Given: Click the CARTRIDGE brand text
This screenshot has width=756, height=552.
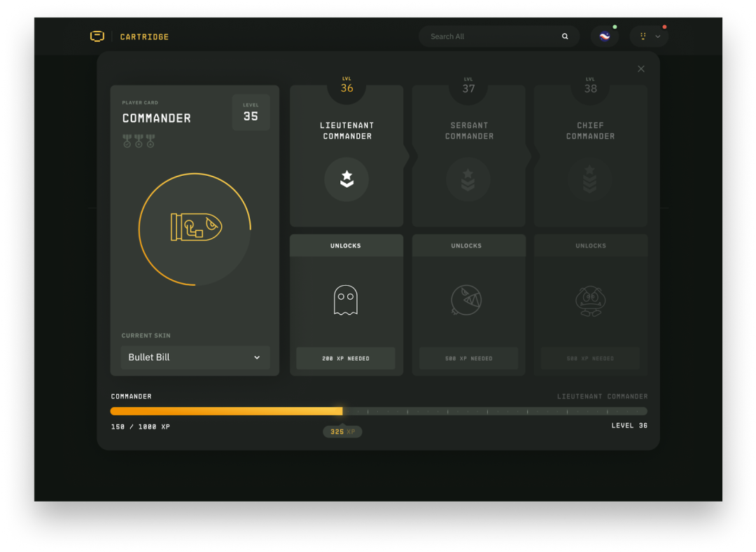Looking at the screenshot, I should (144, 36).
